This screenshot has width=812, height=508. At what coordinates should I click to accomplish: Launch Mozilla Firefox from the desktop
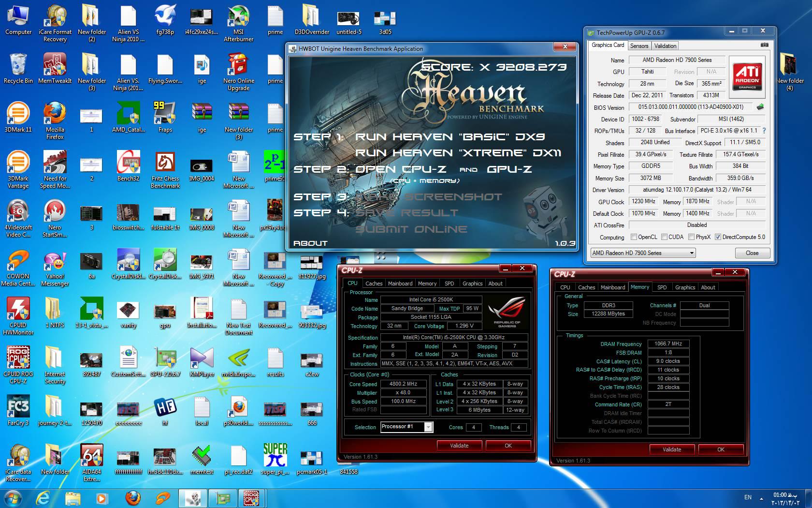[55, 120]
